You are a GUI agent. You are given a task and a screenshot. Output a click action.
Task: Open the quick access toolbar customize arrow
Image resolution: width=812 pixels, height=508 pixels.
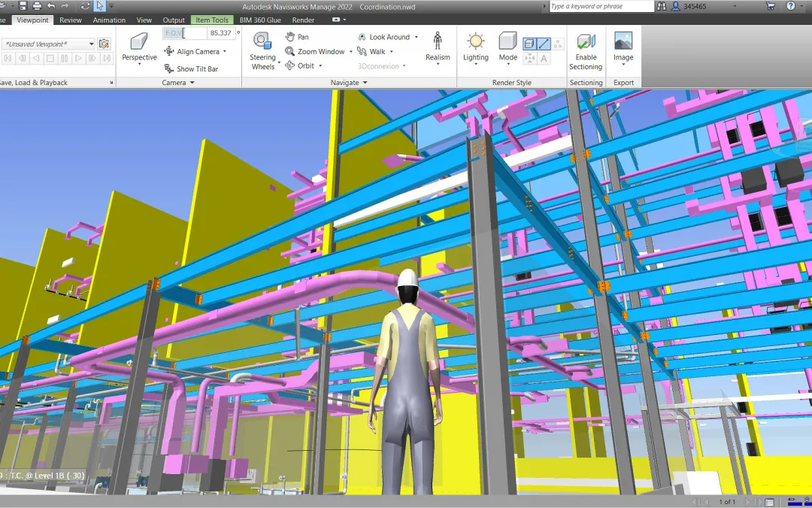[x=111, y=6]
